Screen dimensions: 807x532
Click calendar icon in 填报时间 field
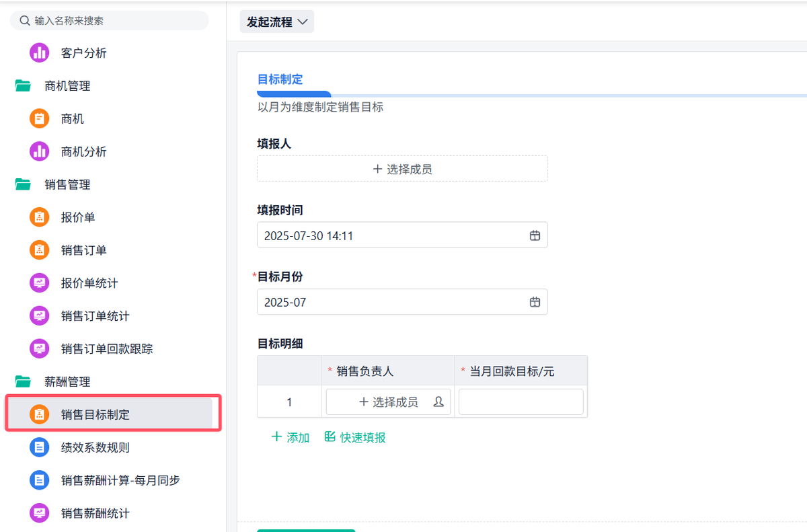pyautogui.click(x=535, y=235)
